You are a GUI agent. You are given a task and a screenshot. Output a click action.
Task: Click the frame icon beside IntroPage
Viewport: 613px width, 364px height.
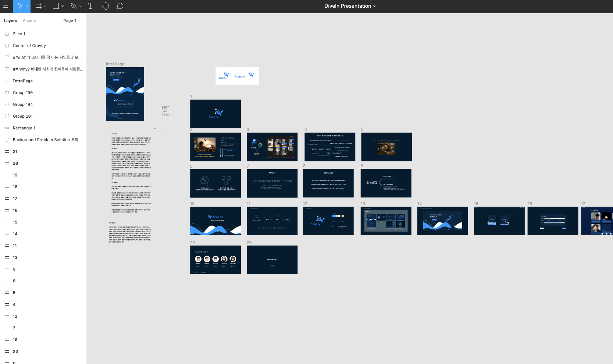tap(7, 81)
